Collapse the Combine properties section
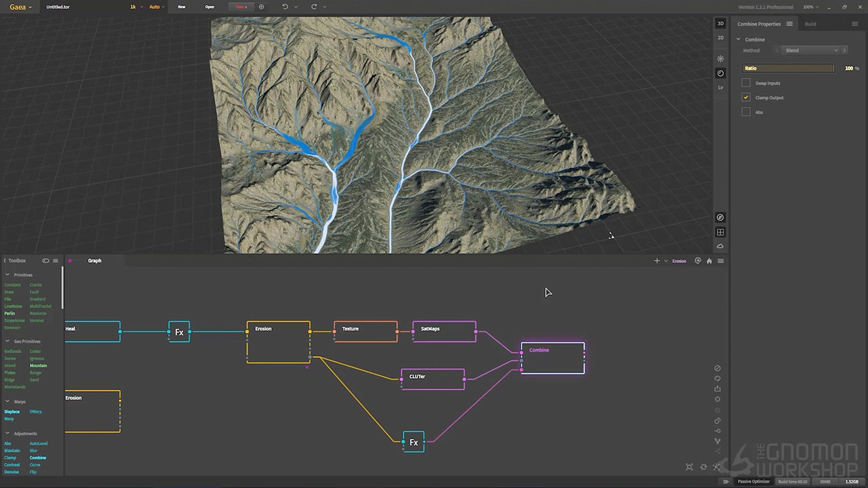 pyautogui.click(x=738, y=39)
